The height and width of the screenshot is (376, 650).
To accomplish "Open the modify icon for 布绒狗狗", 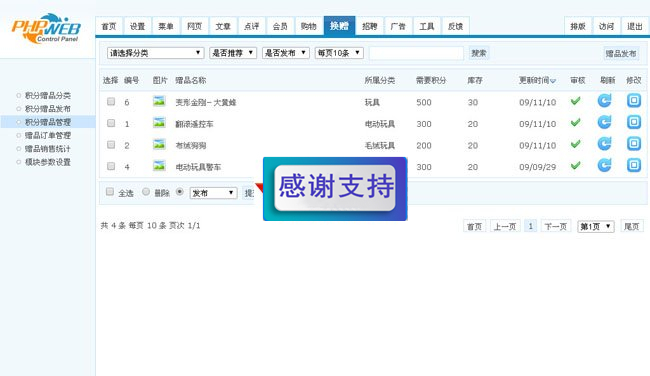I will pyautogui.click(x=634, y=144).
